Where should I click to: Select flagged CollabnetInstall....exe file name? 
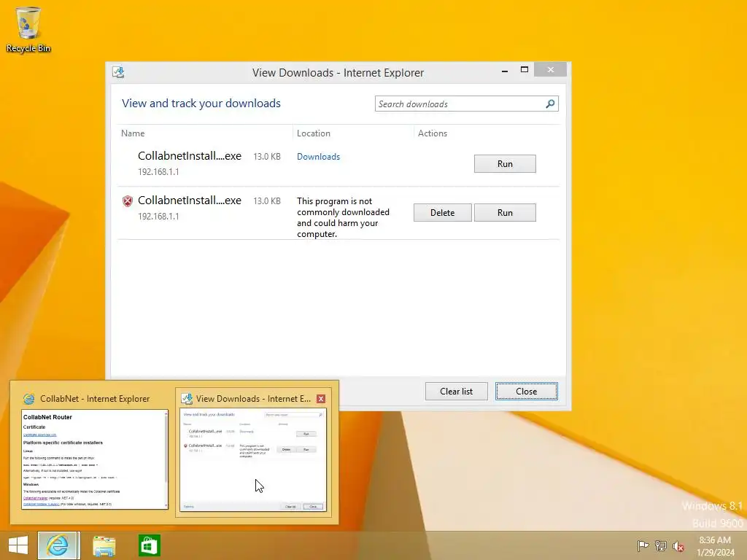[190, 201]
